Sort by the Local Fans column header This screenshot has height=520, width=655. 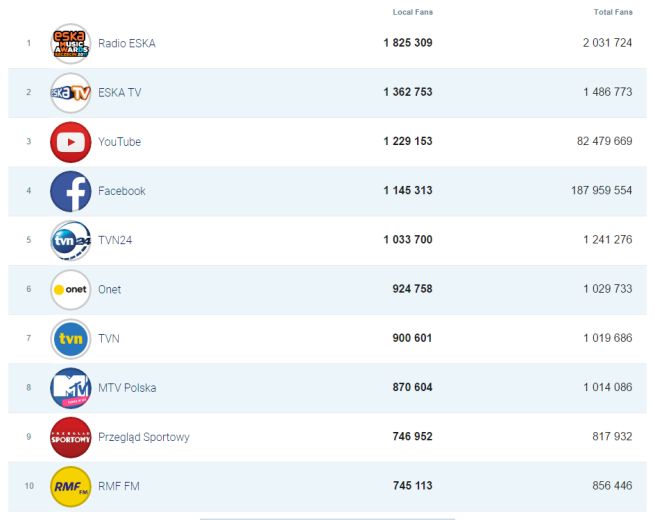click(413, 12)
